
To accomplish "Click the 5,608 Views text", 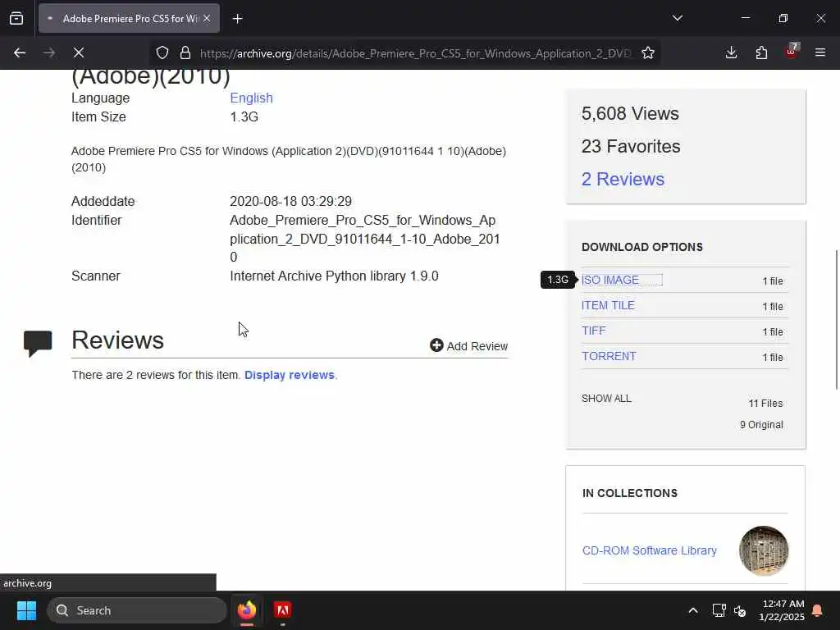I will 630,113.
